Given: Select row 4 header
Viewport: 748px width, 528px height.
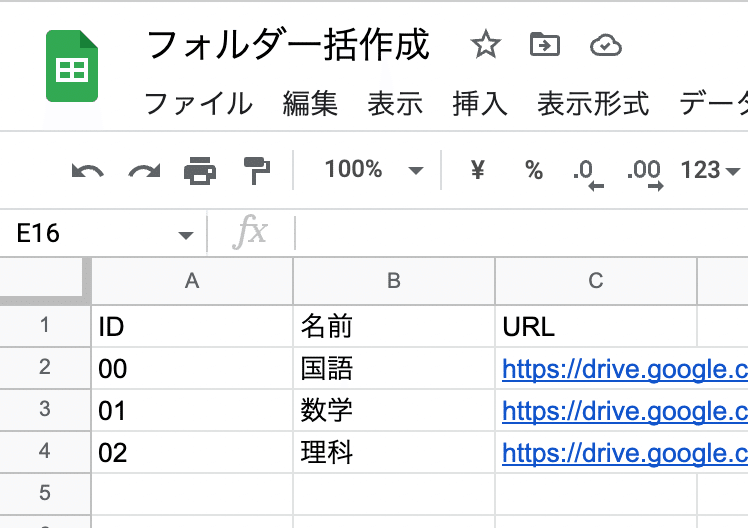Looking at the screenshot, I should coord(45,452).
